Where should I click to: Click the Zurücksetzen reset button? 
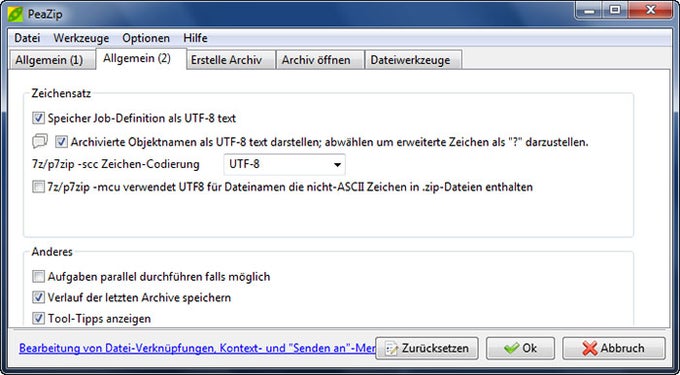[427, 348]
